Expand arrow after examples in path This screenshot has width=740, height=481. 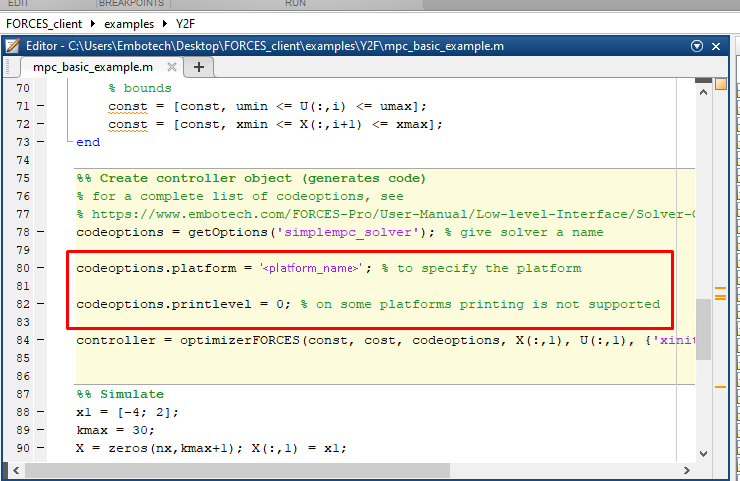(166, 21)
